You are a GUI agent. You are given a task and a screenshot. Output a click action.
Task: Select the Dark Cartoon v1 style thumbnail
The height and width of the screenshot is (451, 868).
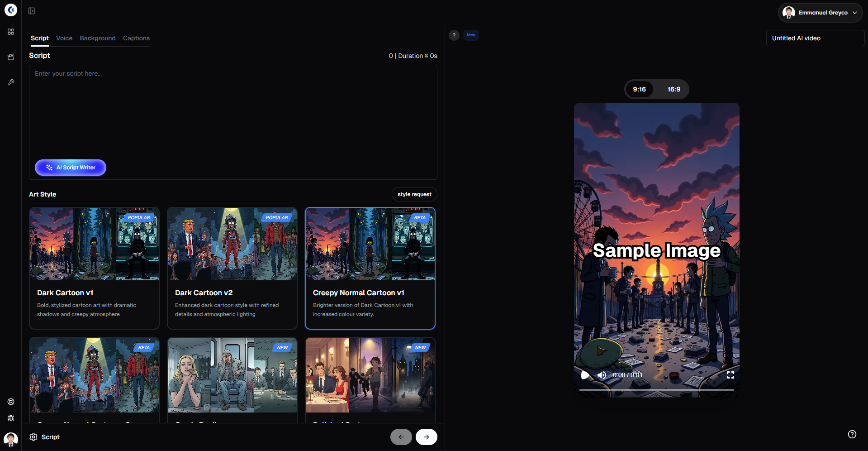coord(94,244)
